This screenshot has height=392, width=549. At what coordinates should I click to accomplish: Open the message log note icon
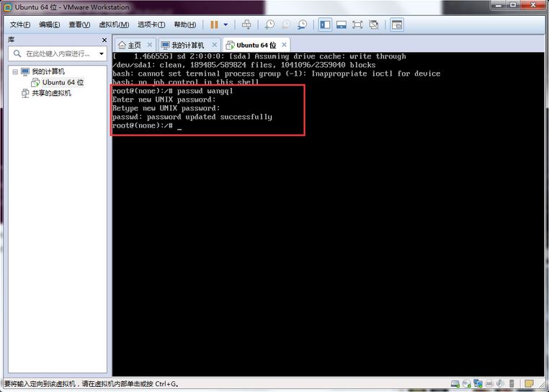pos(529,383)
